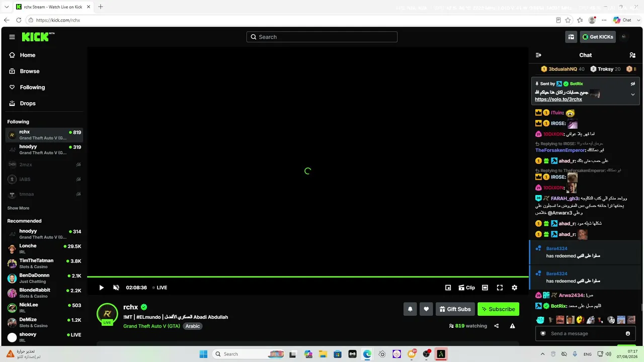
Task: Click the Arabic language tag
Action: pos(193,326)
